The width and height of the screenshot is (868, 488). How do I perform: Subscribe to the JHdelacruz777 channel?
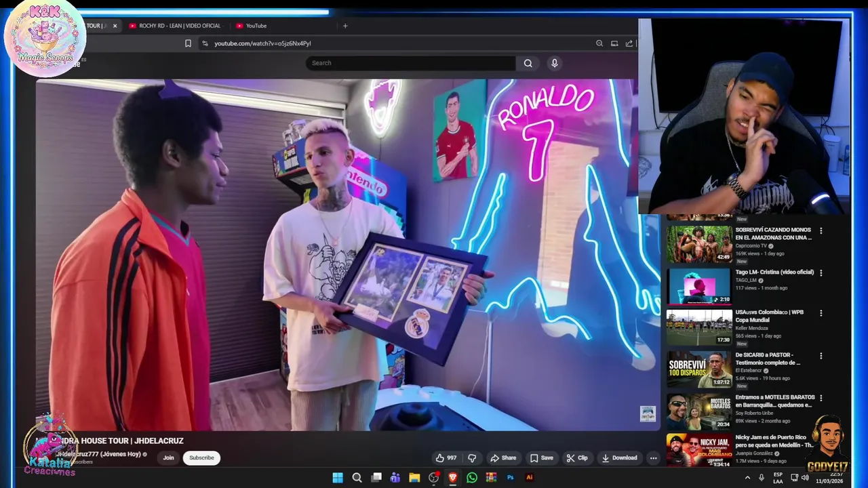tap(201, 458)
